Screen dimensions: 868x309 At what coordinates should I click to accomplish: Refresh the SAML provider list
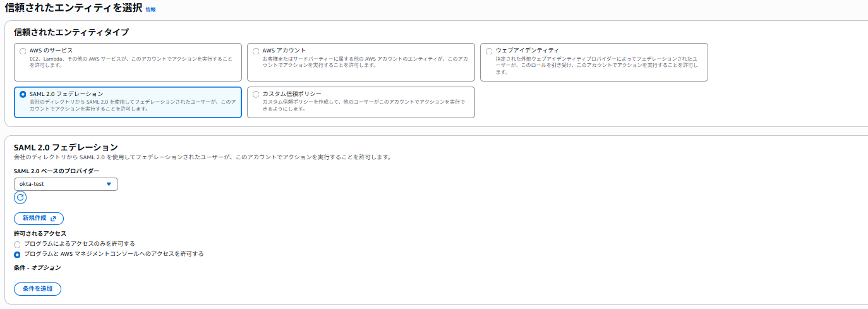(x=20, y=198)
